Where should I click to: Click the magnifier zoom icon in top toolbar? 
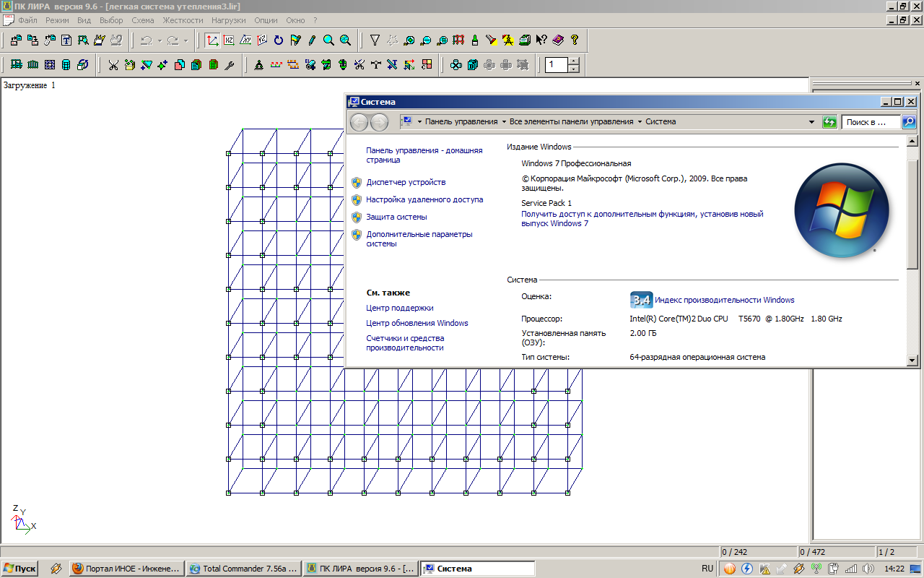click(x=328, y=40)
